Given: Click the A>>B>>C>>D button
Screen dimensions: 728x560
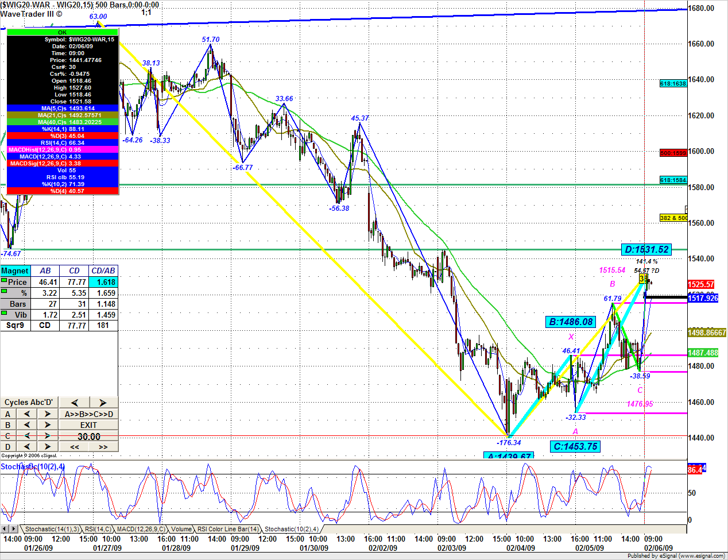Looking at the screenshot, I should tap(89, 414).
